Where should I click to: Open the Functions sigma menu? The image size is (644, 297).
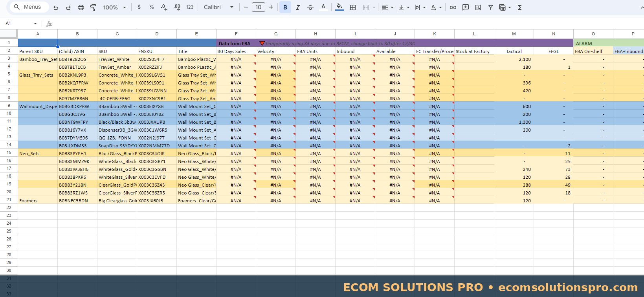pyautogui.click(x=520, y=7)
